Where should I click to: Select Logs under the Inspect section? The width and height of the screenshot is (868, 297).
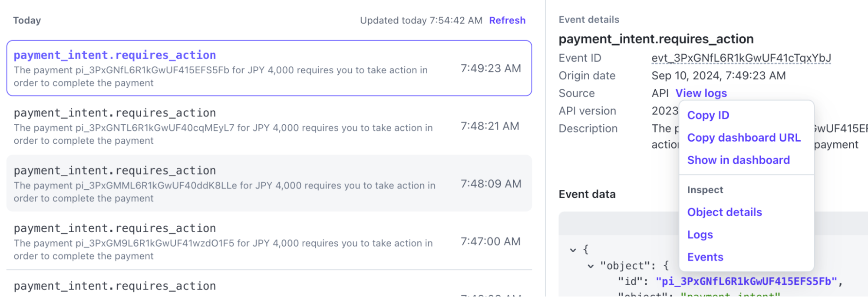tap(700, 235)
